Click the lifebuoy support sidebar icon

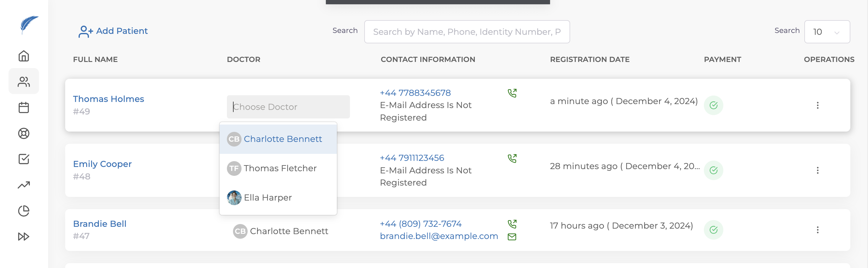(x=23, y=133)
